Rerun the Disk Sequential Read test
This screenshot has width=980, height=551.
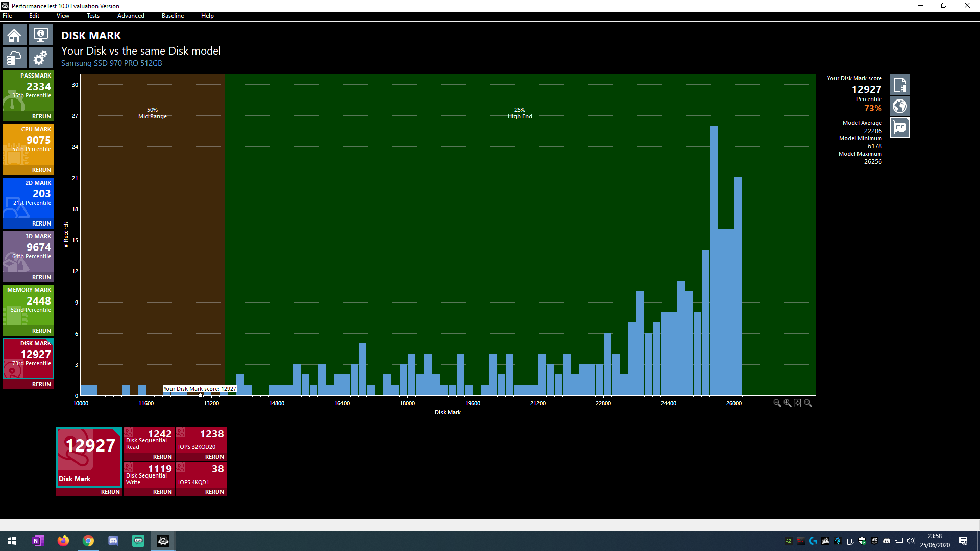(162, 457)
